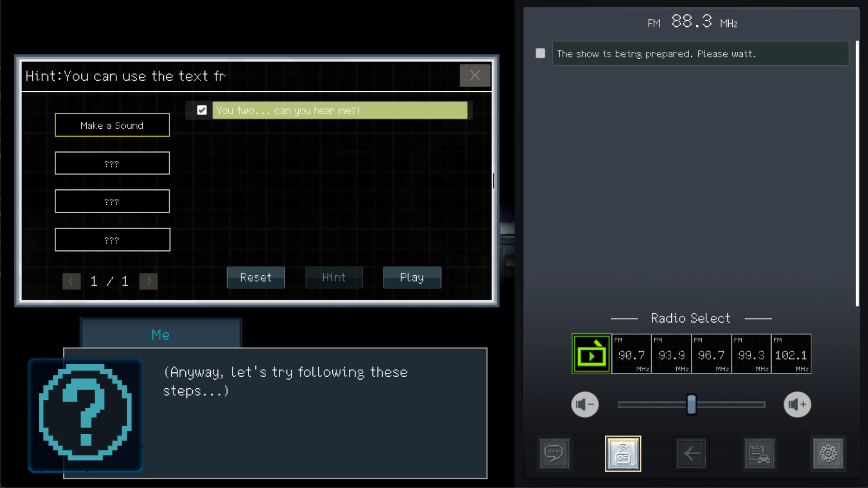Check the 'show is being prepared' checkbox
Viewport: 868px width, 488px height.
(x=540, y=53)
